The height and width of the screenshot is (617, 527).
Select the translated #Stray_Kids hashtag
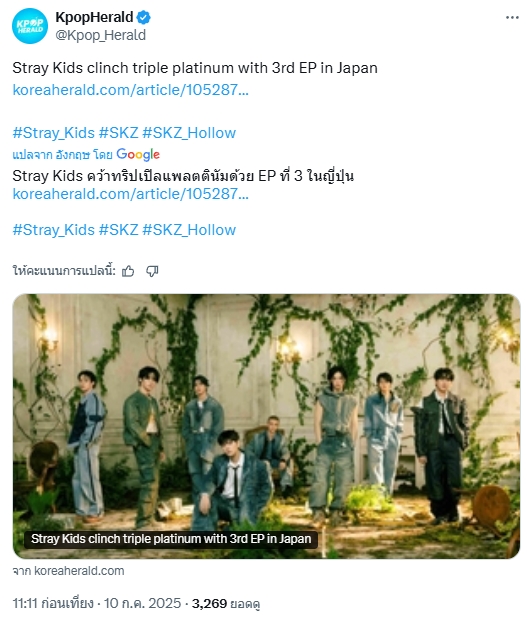click(54, 230)
